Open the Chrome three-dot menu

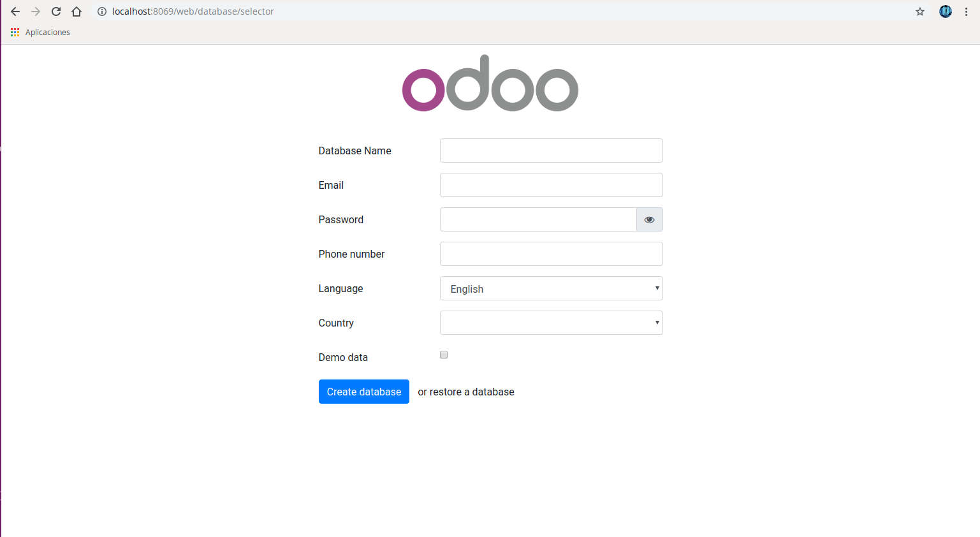pyautogui.click(x=967, y=11)
